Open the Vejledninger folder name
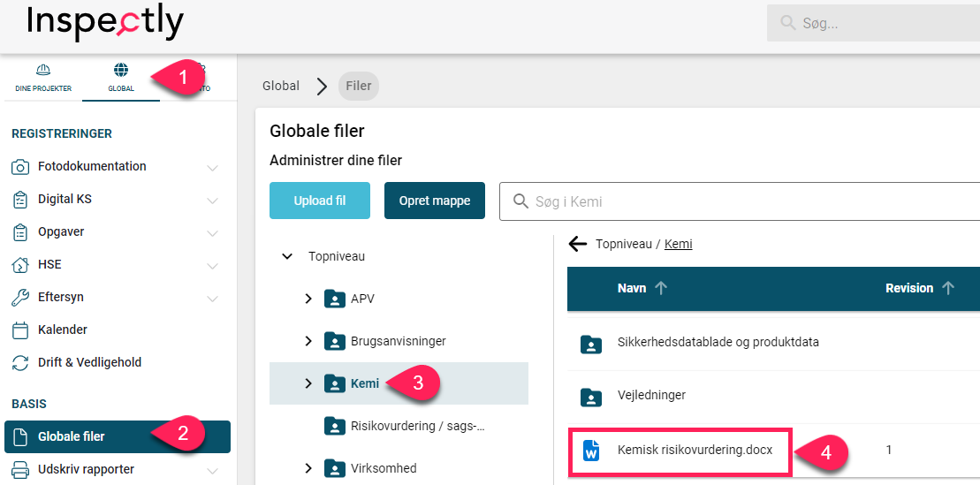This screenshot has width=980, height=485. (651, 395)
